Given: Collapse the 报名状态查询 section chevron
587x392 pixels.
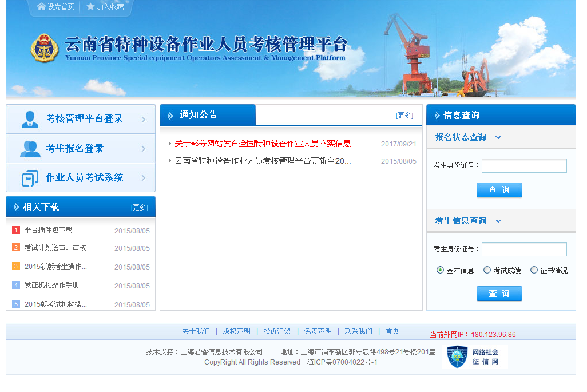Looking at the screenshot, I should pos(498,137).
